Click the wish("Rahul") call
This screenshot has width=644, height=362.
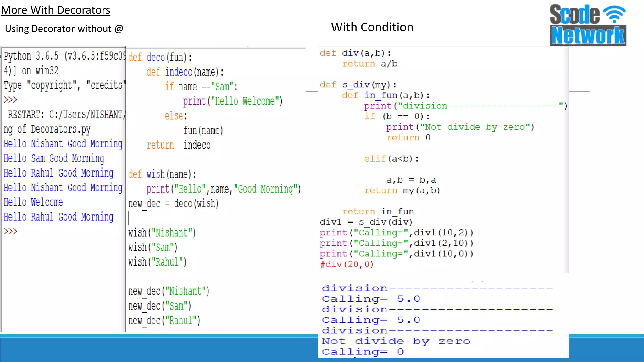[x=157, y=262]
